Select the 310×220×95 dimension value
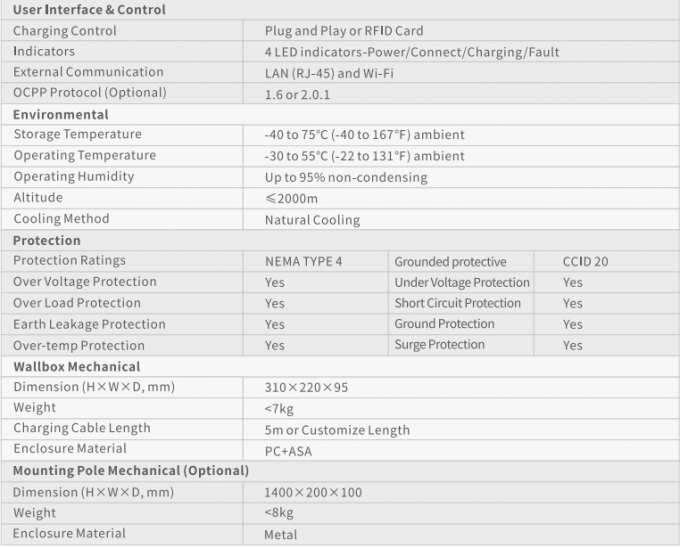680x548 pixels. click(x=307, y=388)
